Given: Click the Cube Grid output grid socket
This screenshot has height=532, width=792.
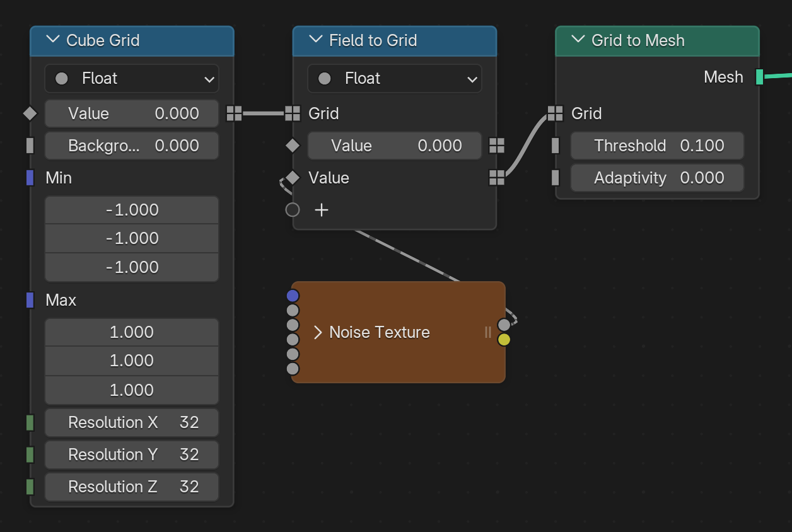Looking at the screenshot, I should coord(234,113).
